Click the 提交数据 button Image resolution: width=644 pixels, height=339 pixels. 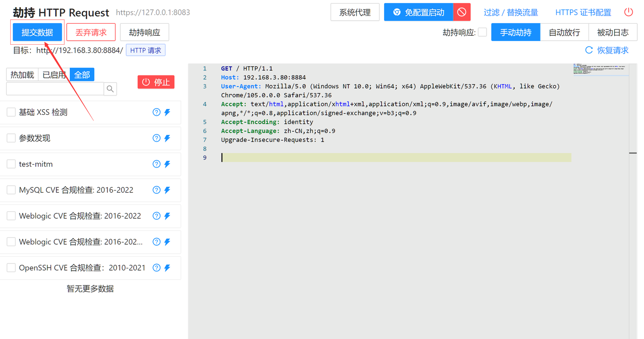coord(37,32)
